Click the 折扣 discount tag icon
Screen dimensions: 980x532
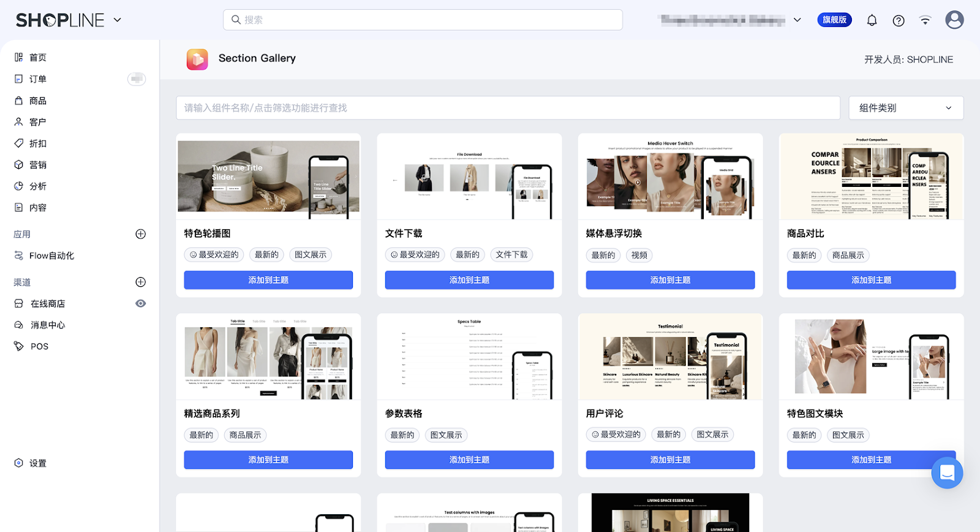pyautogui.click(x=19, y=143)
